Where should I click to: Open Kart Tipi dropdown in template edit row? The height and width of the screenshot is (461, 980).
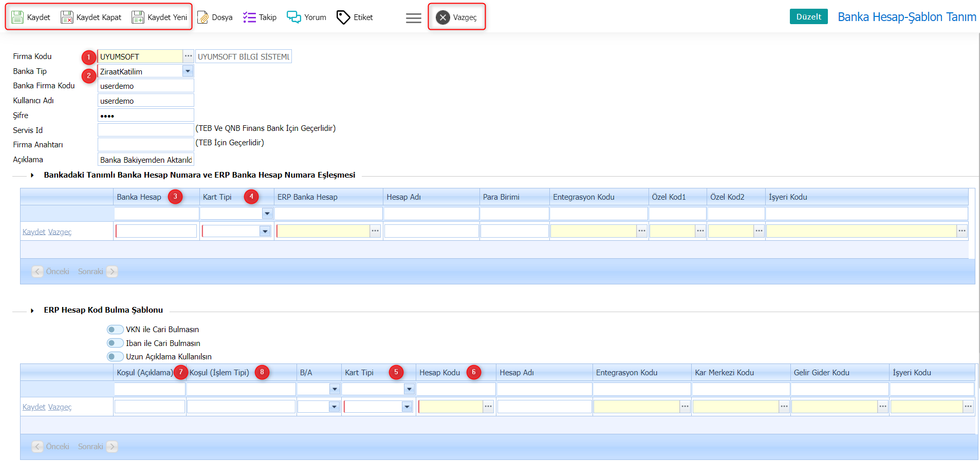(x=407, y=407)
